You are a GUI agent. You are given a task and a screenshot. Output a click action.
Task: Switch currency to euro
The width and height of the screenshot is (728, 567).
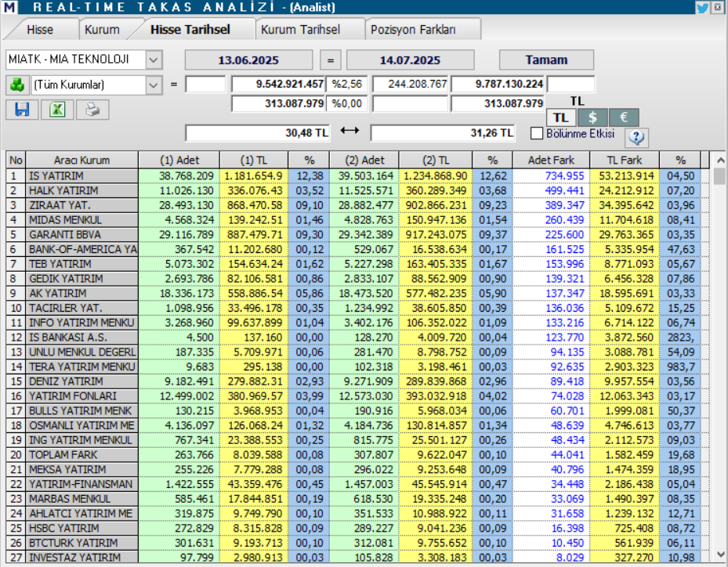pos(624,117)
